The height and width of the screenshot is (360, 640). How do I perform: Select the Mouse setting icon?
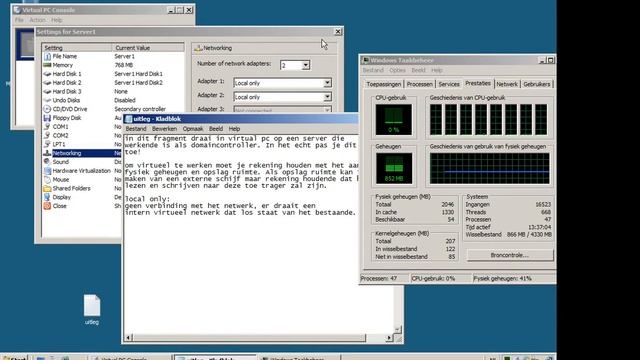(47, 180)
